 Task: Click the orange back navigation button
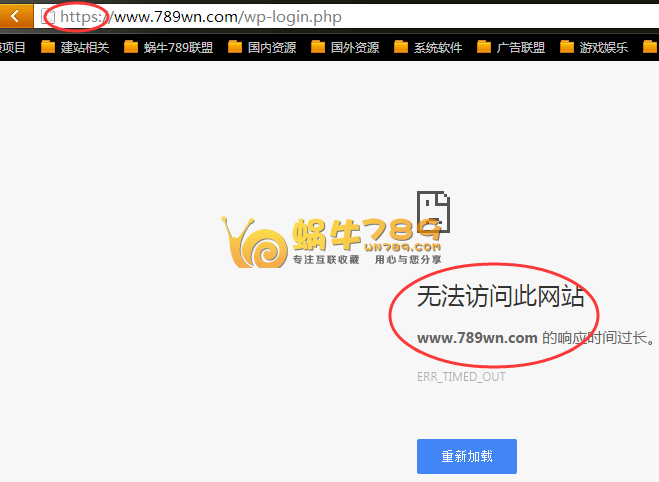point(16,17)
